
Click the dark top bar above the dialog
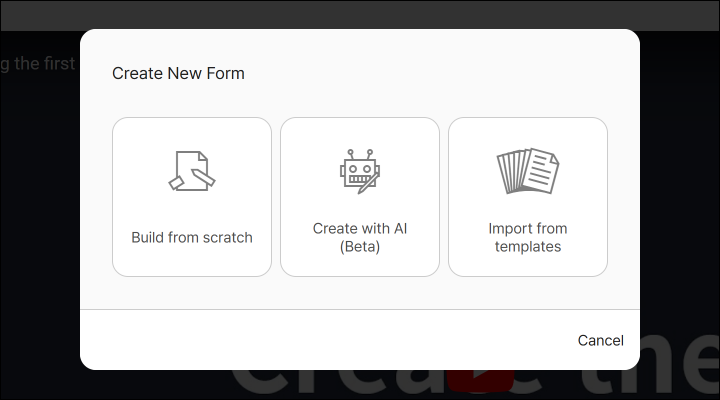[x=360, y=16]
